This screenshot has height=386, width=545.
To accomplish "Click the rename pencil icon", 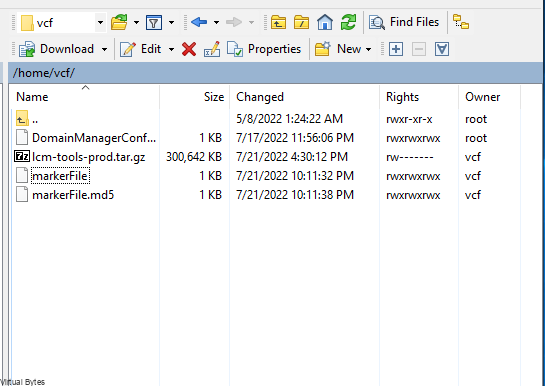I will tap(212, 49).
